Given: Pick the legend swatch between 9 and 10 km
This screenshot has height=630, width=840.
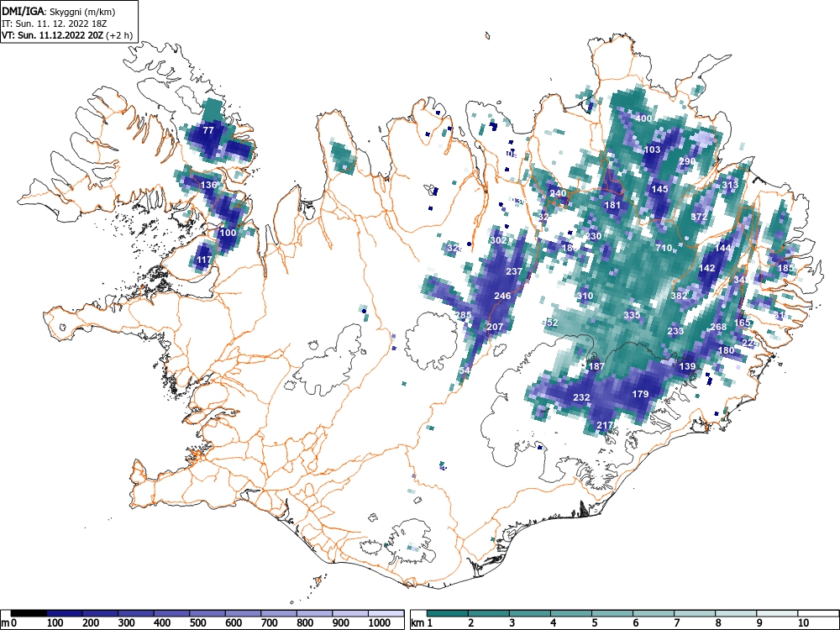Looking at the screenshot, I should [x=777, y=613].
